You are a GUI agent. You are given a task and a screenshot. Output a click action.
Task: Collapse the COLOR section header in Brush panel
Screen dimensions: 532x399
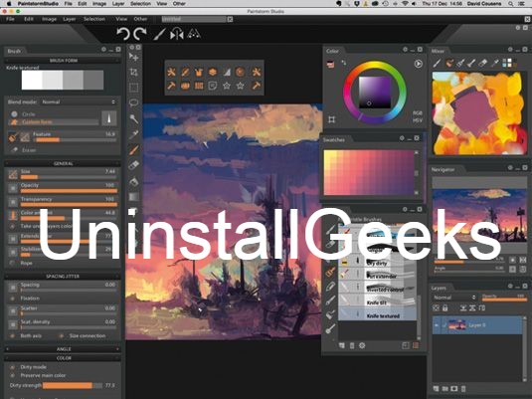pos(63,358)
